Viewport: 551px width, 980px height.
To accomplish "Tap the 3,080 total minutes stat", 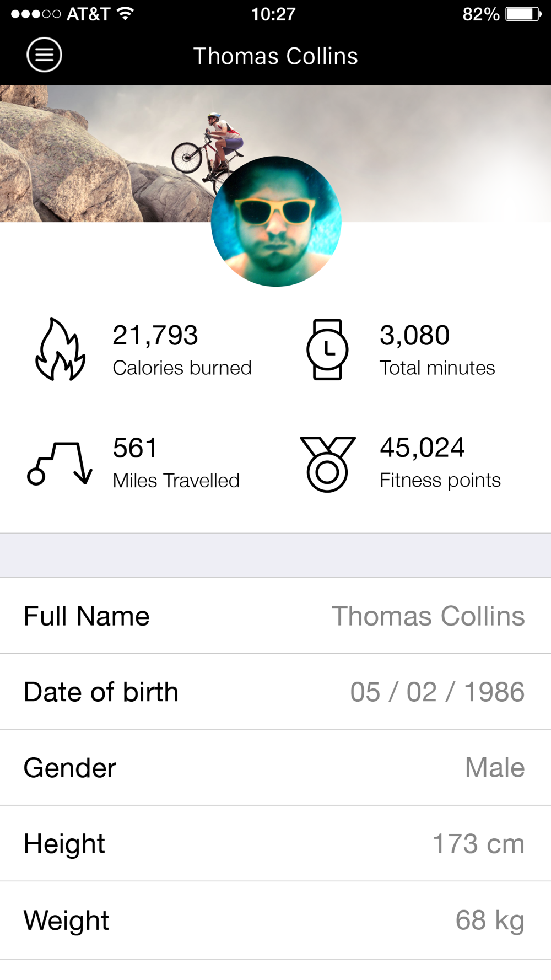I will pyautogui.click(x=437, y=349).
